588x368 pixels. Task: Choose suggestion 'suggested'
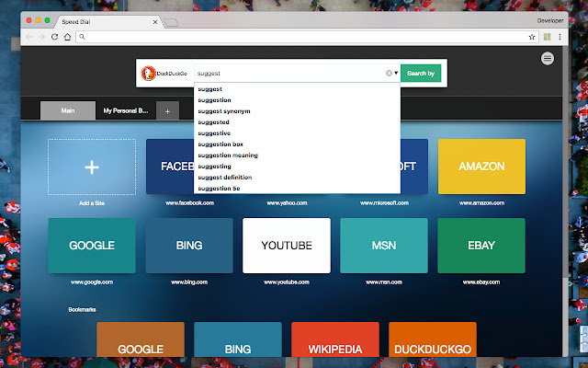(297, 122)
